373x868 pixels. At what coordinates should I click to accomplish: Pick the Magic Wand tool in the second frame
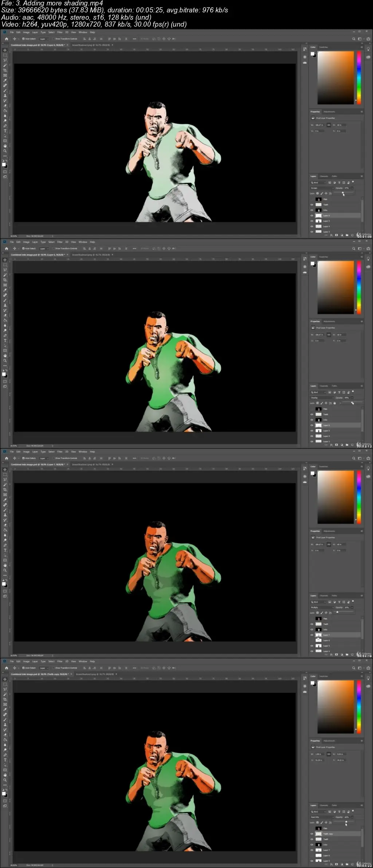click(5, 275)
